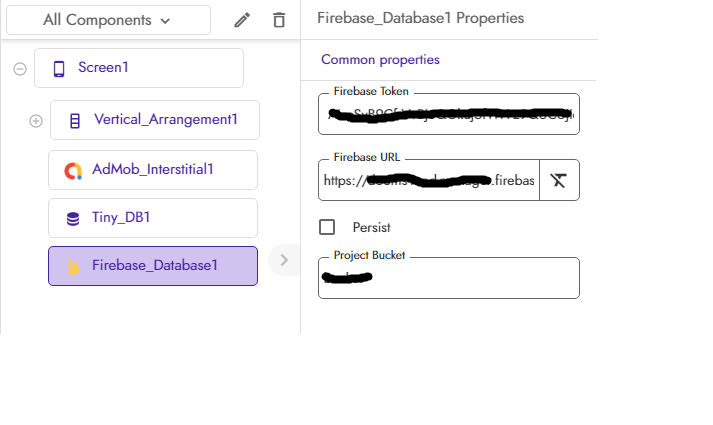Open the All Components dropdown
The height and width of the screenshot is (425, 713).
(x=108, y=20)
